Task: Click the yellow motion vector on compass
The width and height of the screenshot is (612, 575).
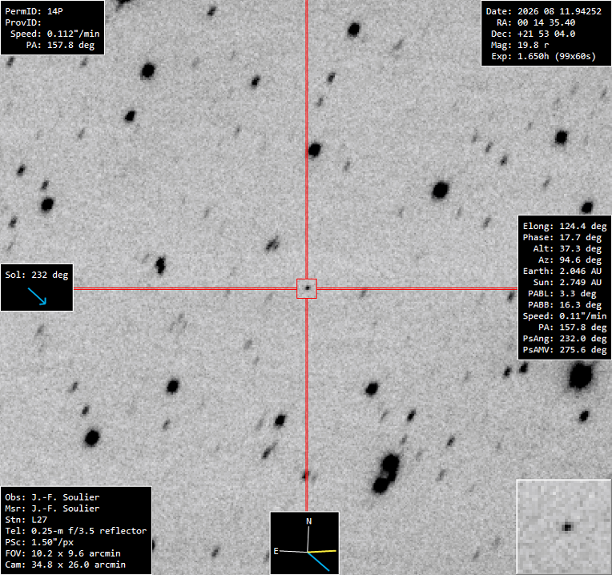Action: (322, 552)
